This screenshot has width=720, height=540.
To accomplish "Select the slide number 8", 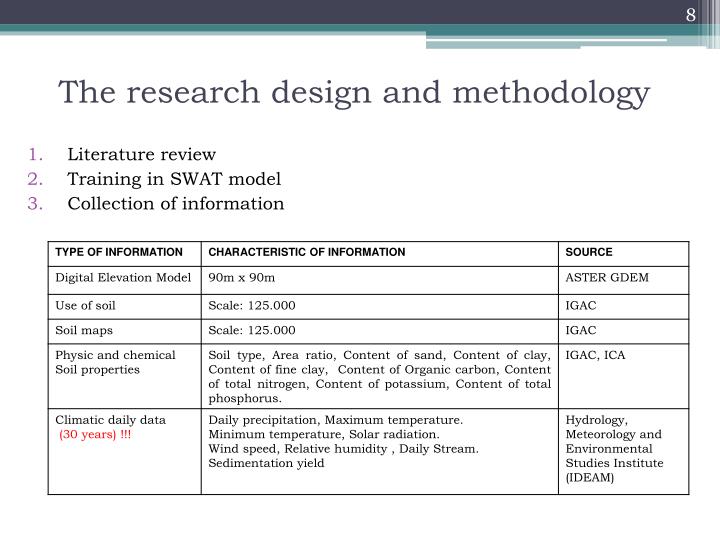I will click(691, 15).
